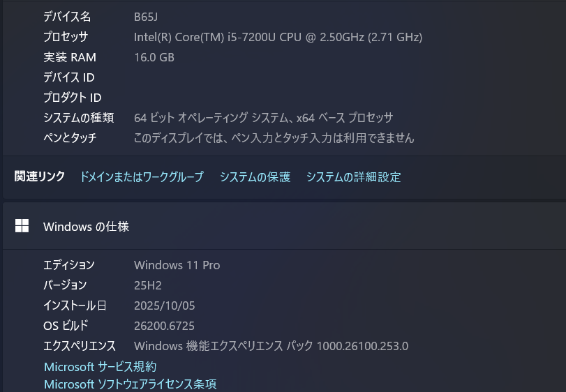566x392 pixels.
Task: Click the Windows 機能エクスペリエンス パック text
Action: pos(271,346)
